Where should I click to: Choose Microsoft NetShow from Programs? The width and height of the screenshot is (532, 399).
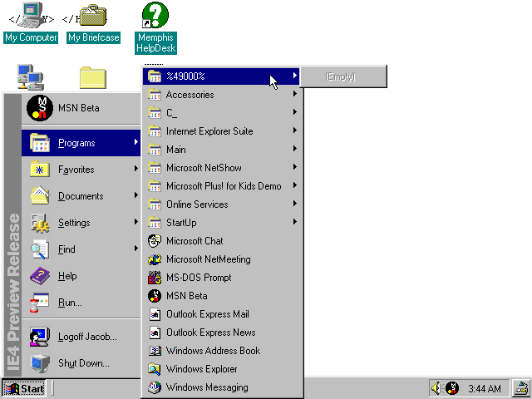(x=222, y=168)
